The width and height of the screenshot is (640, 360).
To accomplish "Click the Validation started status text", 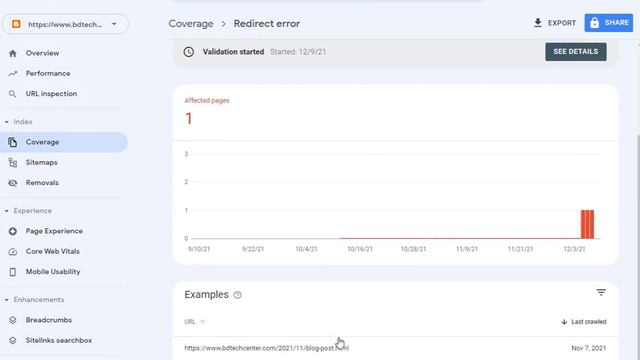I will [233, 52].
